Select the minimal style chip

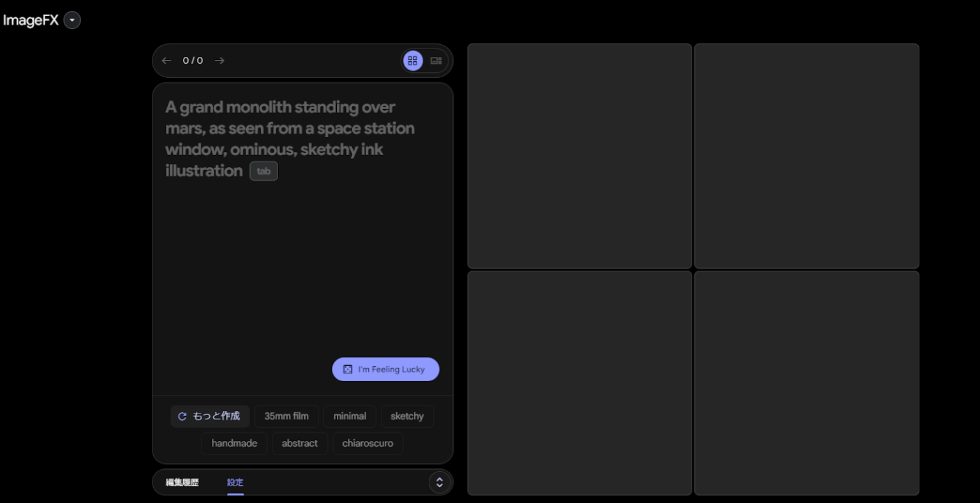click(x=350, y=416)
